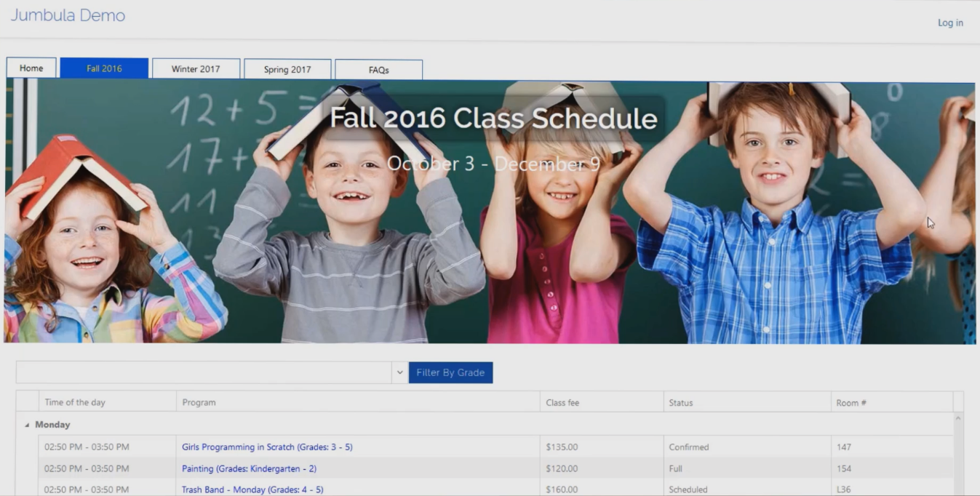980x496 pixels.
Task: Sort by Time of the day column
Action: click(107, 402)
